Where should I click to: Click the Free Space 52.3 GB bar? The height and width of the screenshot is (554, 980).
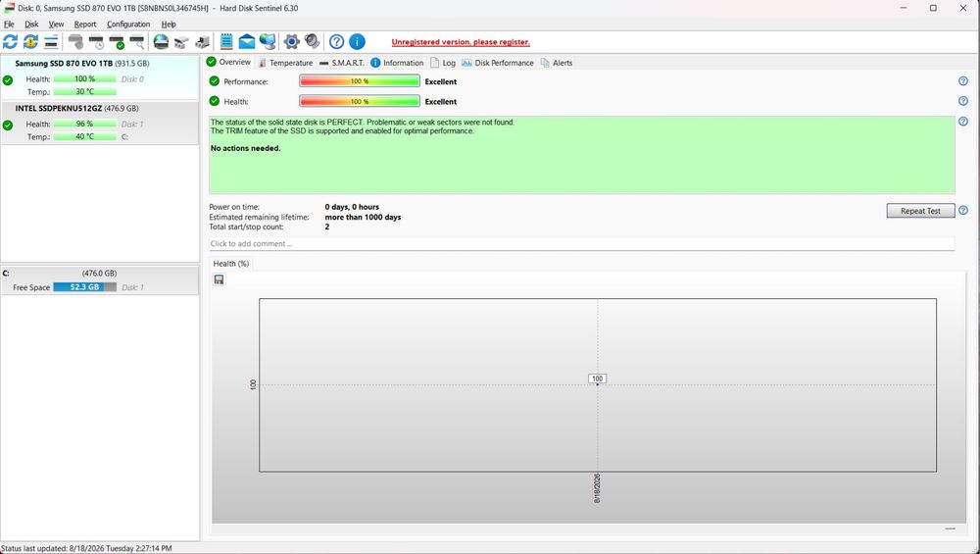click(x=85, y=287)
